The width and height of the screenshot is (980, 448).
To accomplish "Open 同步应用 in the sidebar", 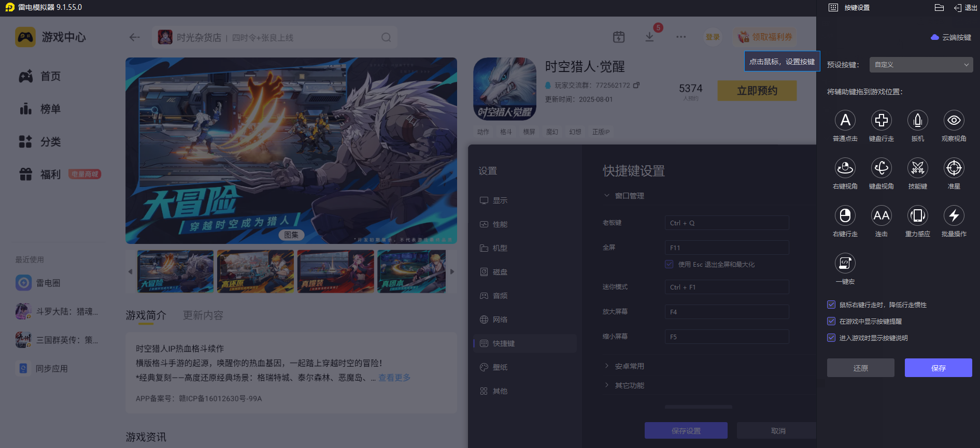I will (42, 368).
